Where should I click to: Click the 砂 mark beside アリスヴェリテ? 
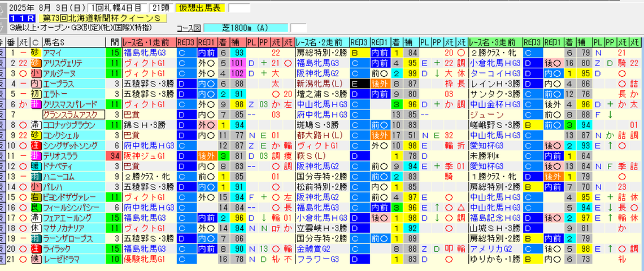pyautogui.click(x=36, y=63)
